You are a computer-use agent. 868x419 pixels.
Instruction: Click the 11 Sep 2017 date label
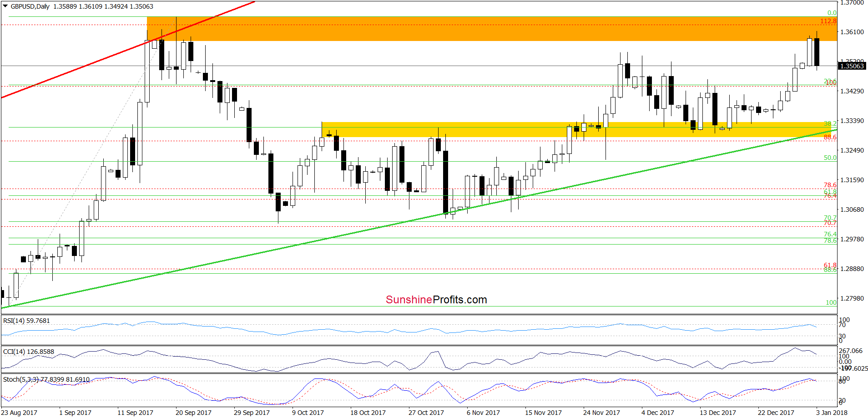pos(135,413)
